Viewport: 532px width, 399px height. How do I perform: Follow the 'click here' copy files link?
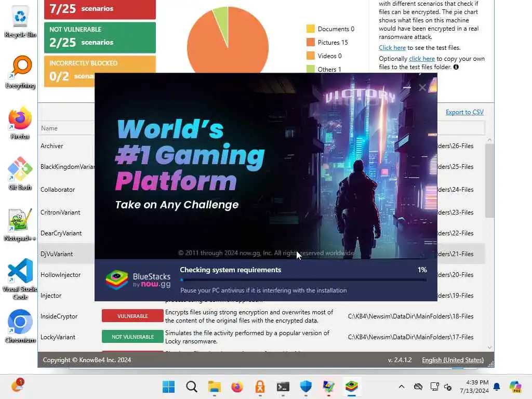[x=422, y=59]
